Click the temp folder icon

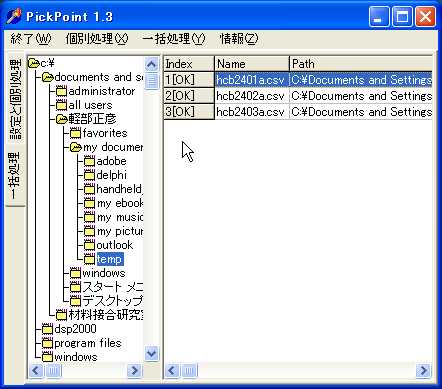pos(89,259)
